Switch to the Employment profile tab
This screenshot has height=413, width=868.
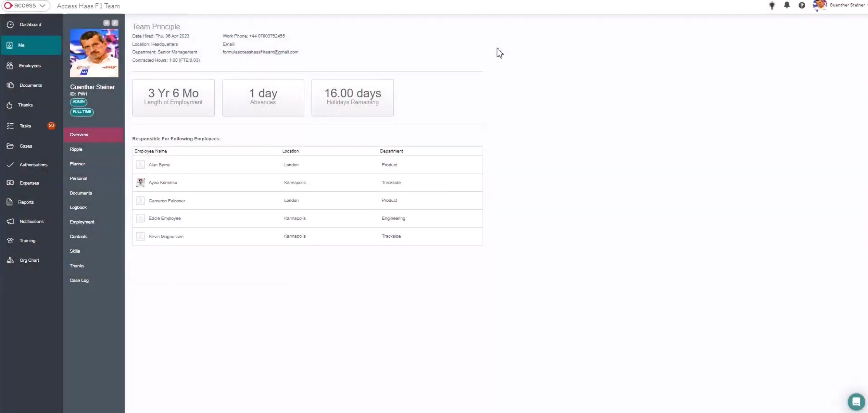82,222
